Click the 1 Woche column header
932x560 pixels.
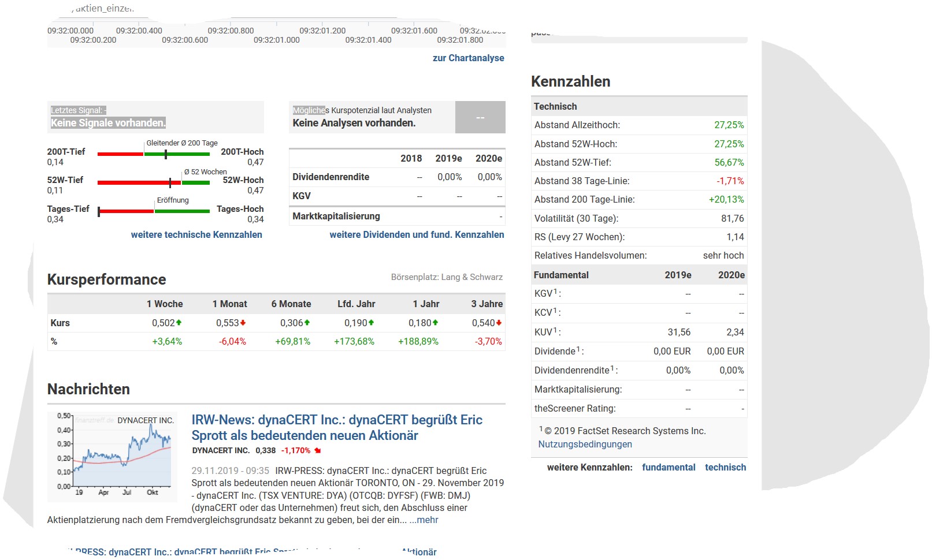165,304
